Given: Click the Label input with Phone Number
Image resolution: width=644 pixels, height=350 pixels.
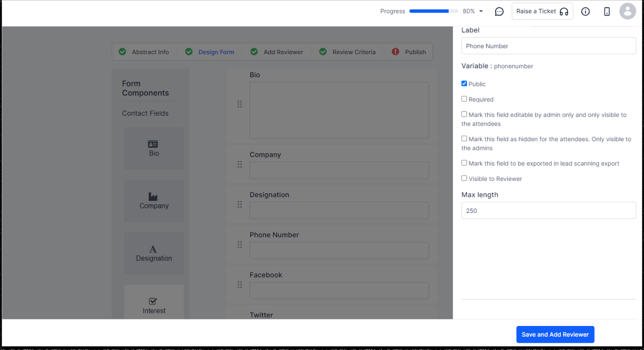Looking at the screenshot, I should [x=548, y=46].
